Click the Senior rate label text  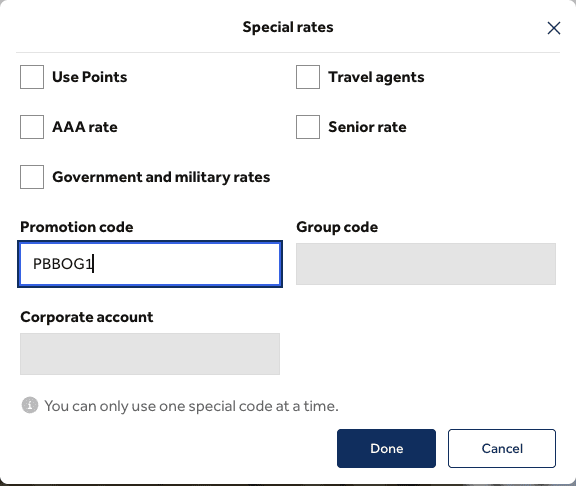click(367, 127)
